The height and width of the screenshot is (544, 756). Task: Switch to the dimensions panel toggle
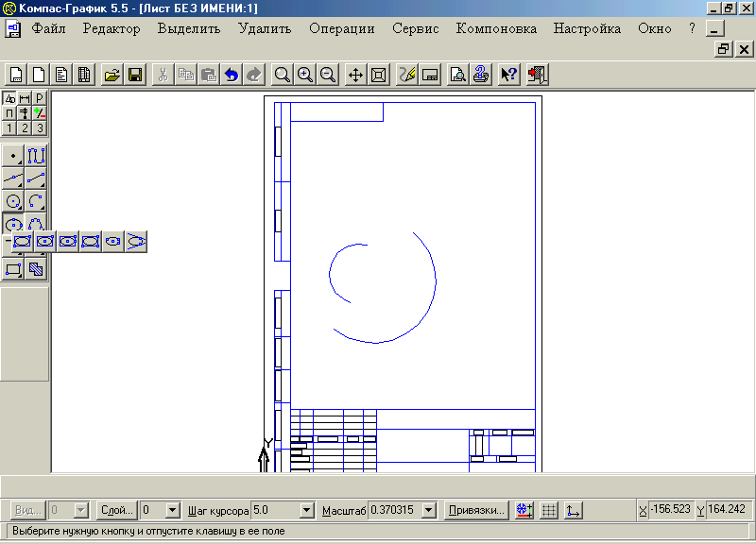tap(25, 98)
